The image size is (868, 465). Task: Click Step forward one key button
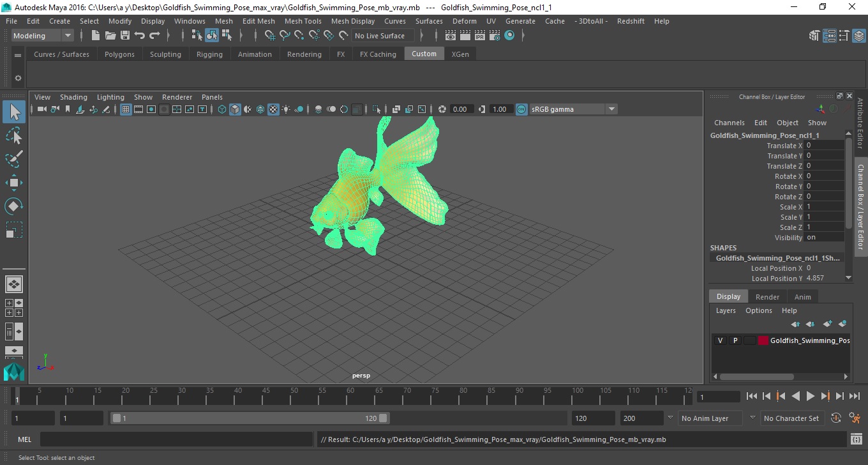(x=825, y=396)
